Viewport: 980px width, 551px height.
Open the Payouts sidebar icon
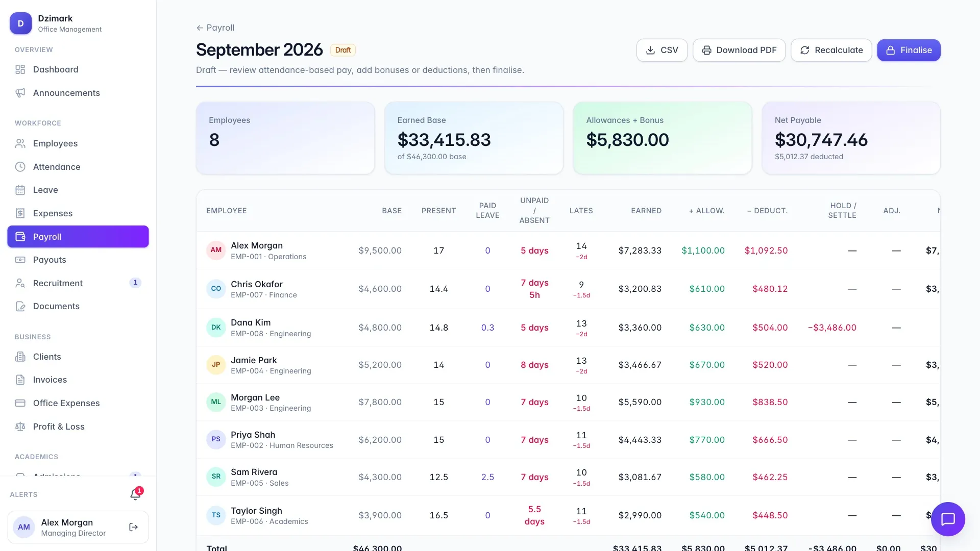(x=20, y=260)
